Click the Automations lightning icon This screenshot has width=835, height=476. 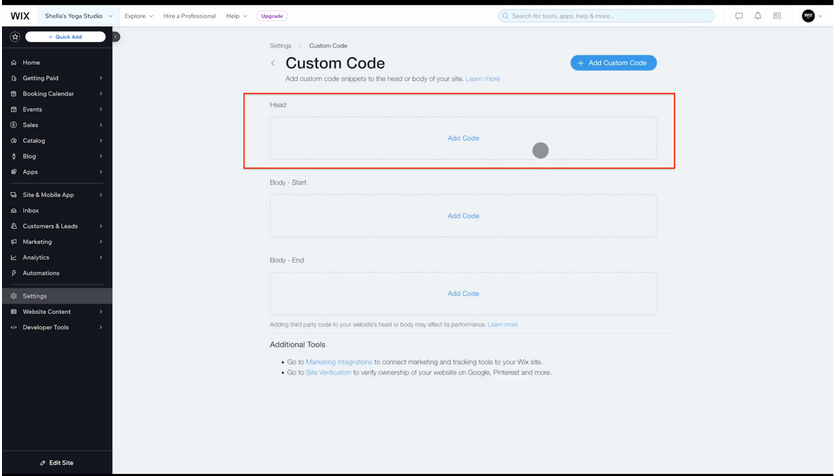pyautogui.click(x=14, y=273)
